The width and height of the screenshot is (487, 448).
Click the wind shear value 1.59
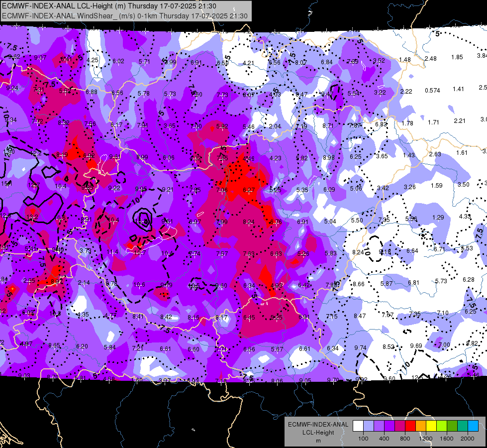437,185
